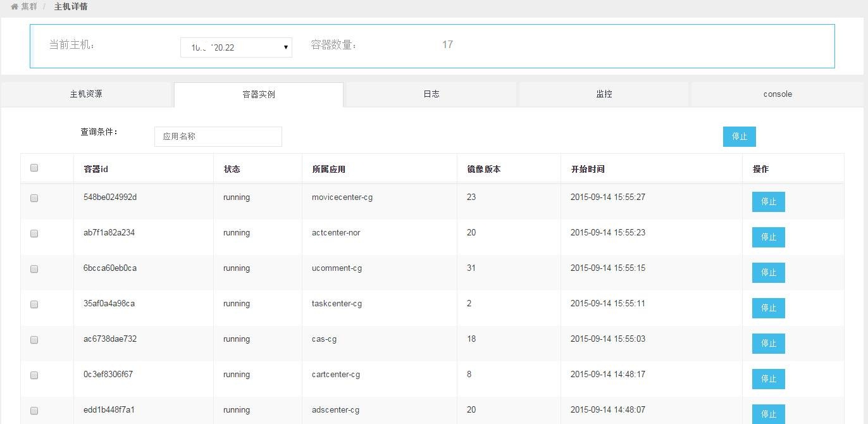Click image version 31 for ucomment-cg
Image resolution: width=868 pixels, height=424 pixels.
(471, 268)
